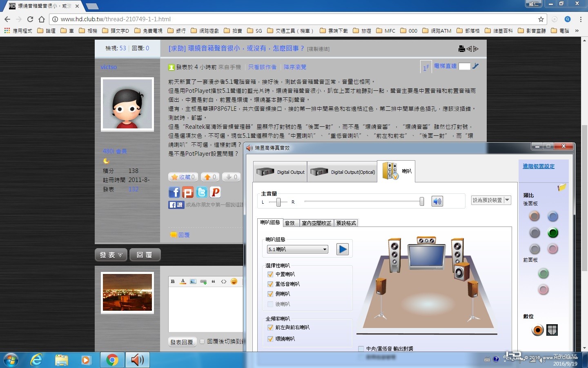This screenshot has height=368, width=588.
Task: Toggle 環繞喇叭 full-range checkbox
Action: [x=270, y=339]
